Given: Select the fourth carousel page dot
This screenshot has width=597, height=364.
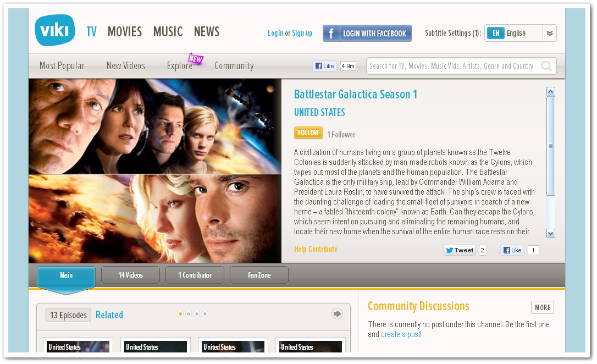Looking at the screenshot, I should pos(205,314).
